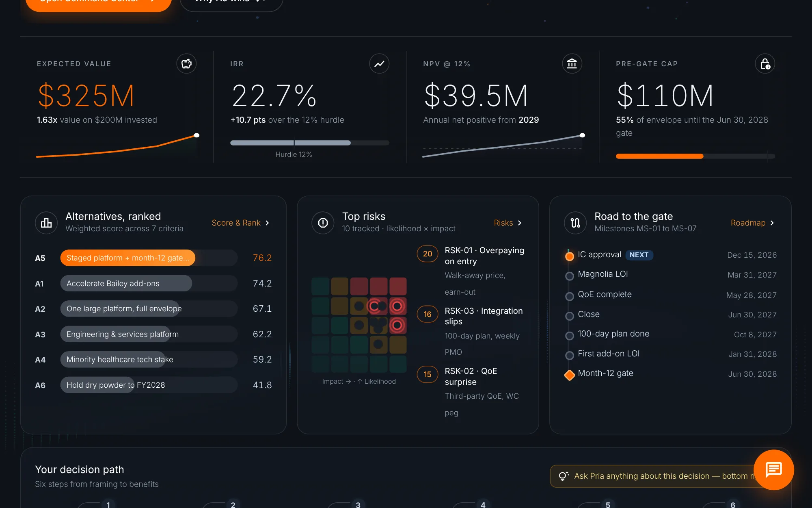812x508 pixels.
Task: Click the $325M expected value figure
Action: 86,96
